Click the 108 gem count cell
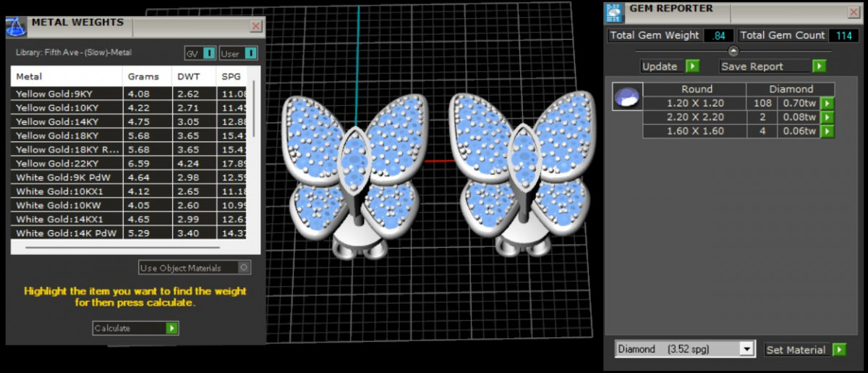The image size is (868, 373). click(x=762, y=104)
